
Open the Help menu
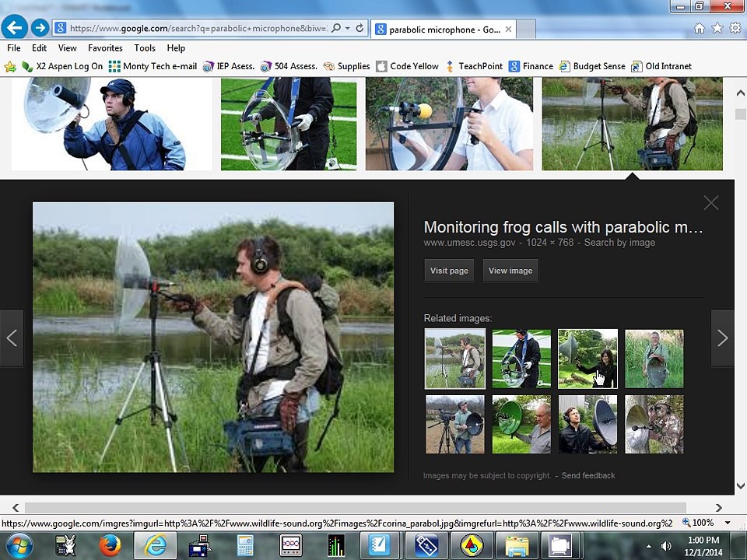pyautogui.click(x=176, y=48)
